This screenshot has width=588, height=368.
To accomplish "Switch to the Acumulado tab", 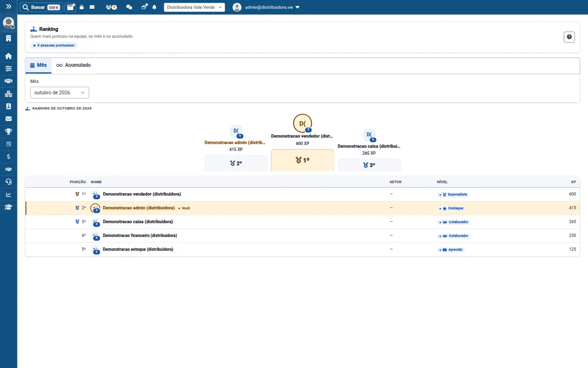I will tap(73, 65).
